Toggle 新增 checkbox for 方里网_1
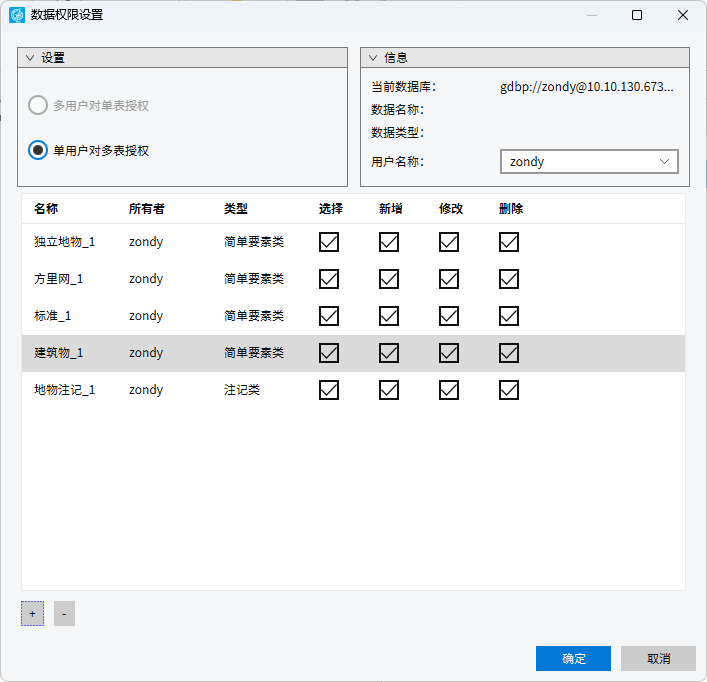The image size is (707, 682). click(x=389, y=279)
